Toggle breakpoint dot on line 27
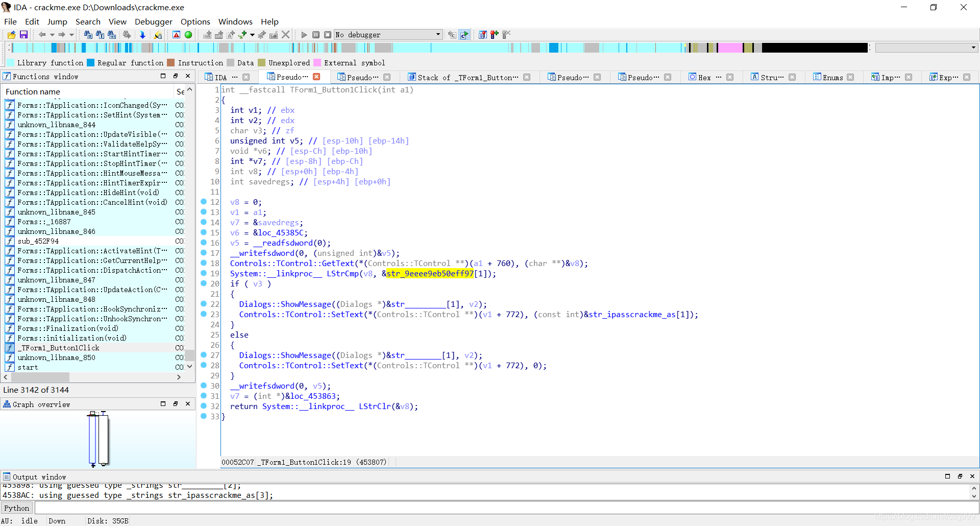Image resolution: width=980 pixels, height=526 pixels. (x=204, y=355)
